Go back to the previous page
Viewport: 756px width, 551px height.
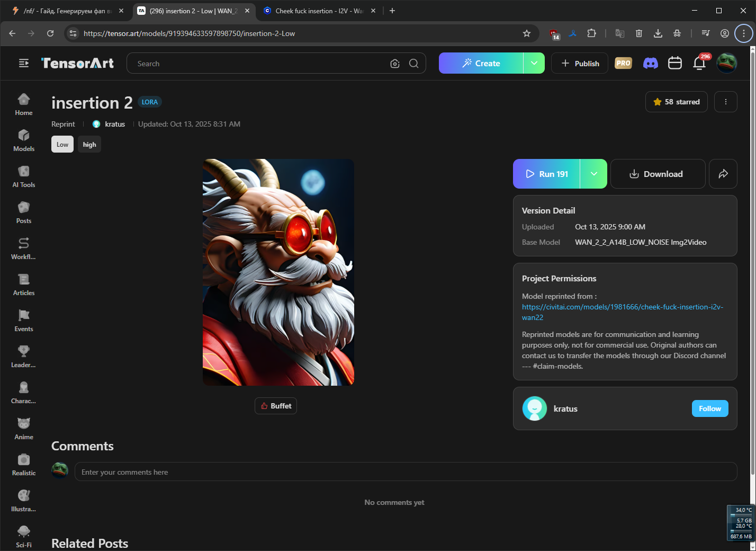pos(12,33)
